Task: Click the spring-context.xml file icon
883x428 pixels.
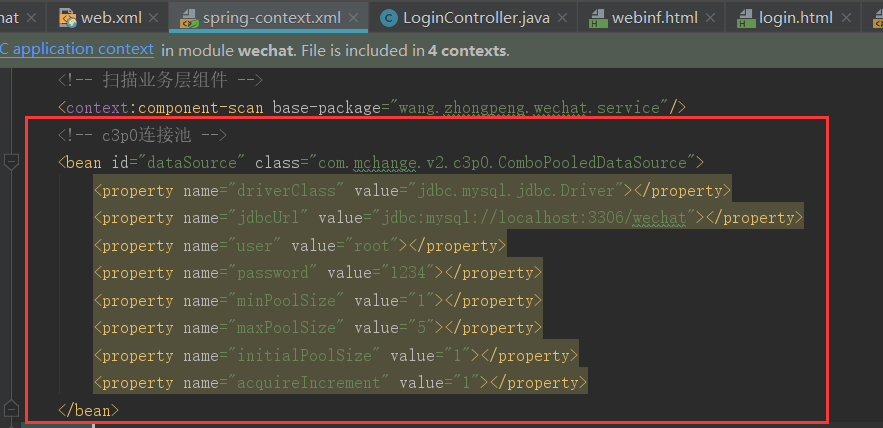Action: 189,19
